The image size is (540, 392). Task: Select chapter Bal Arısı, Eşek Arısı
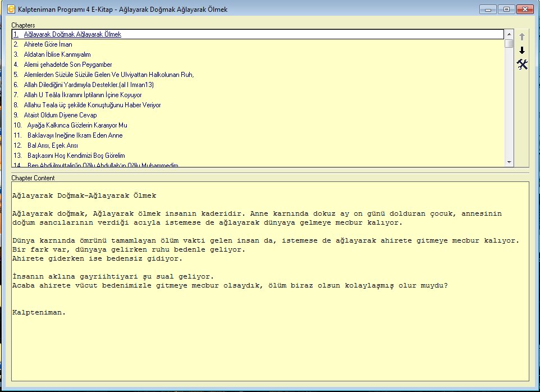click(x=56, y=145)
